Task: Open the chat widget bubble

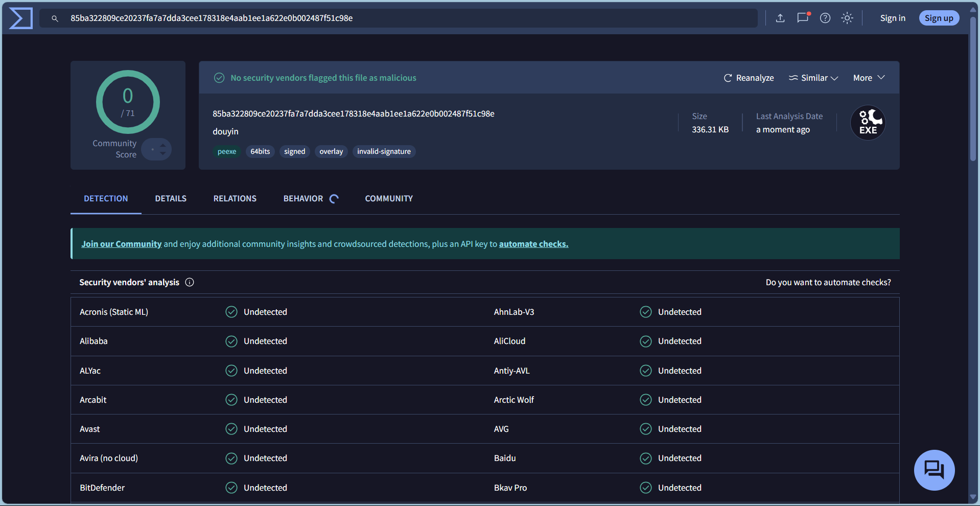Action: pos(934,470)
